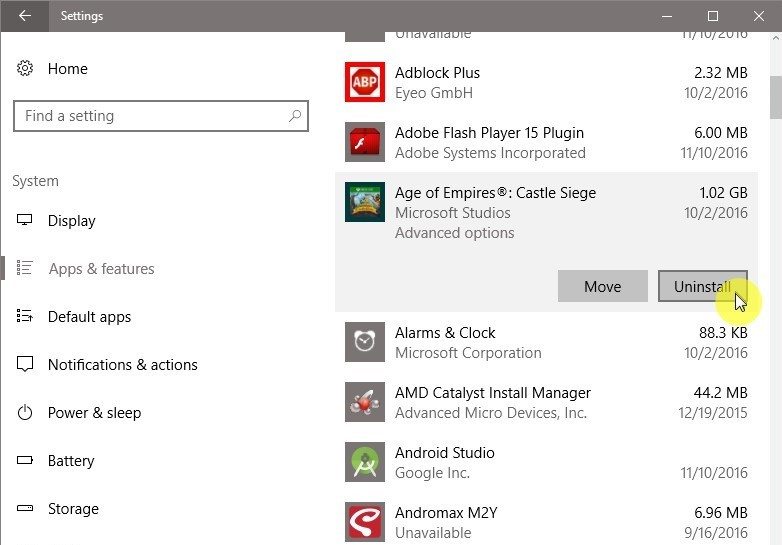Click the Home gear icon

point(25,68)
